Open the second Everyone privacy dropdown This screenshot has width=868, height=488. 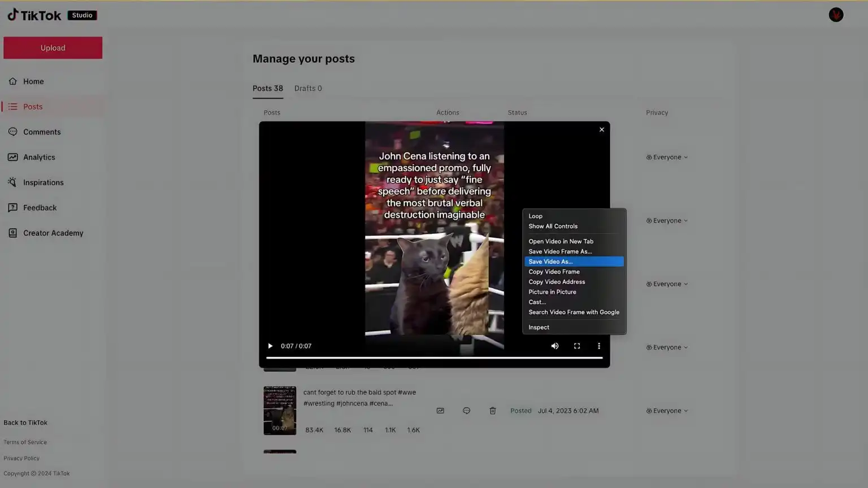[667, 221]
